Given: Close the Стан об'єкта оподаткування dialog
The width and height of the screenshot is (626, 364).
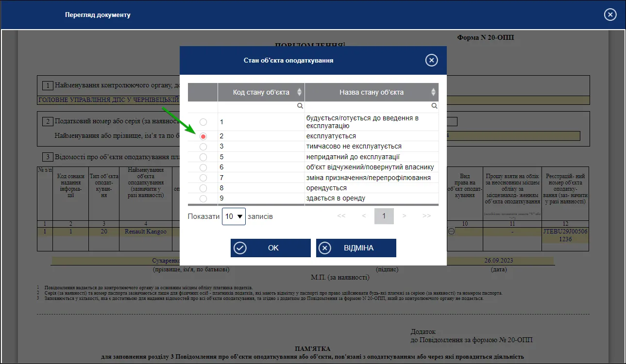Looking at the screenshot, I should [431, 60].
